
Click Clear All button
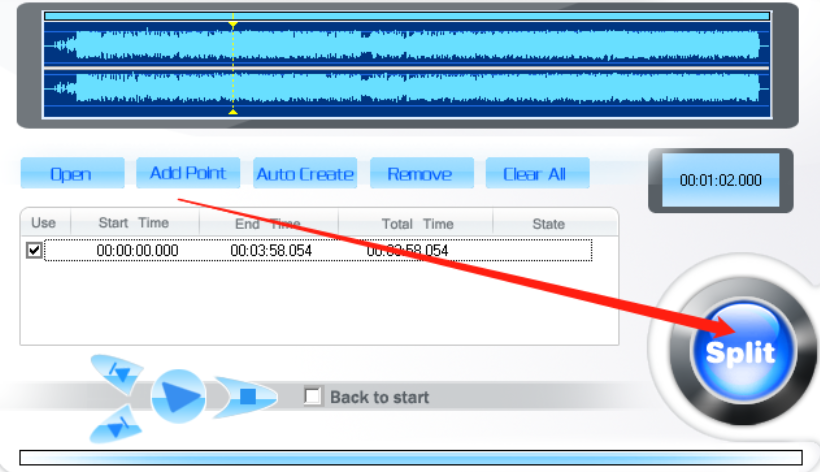tap(537, 173)
